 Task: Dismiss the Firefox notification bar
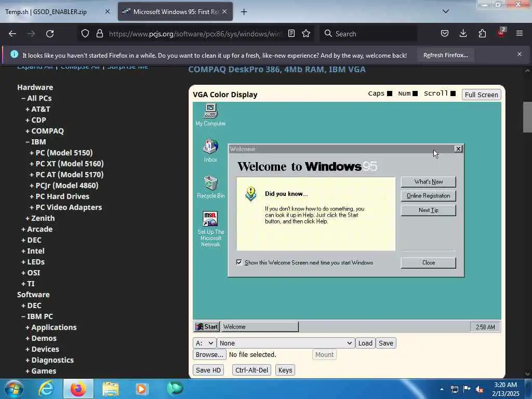tap(520, 54)
